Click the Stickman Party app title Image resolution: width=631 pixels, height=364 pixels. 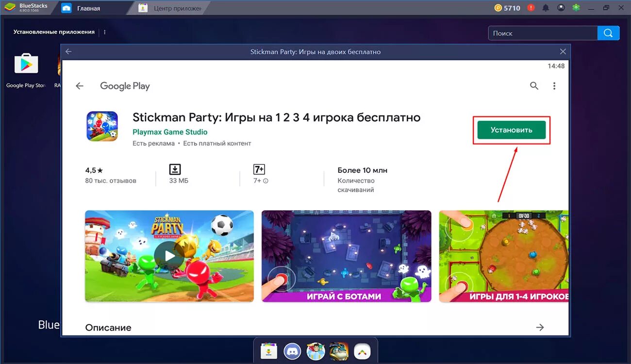coord(276,117)
